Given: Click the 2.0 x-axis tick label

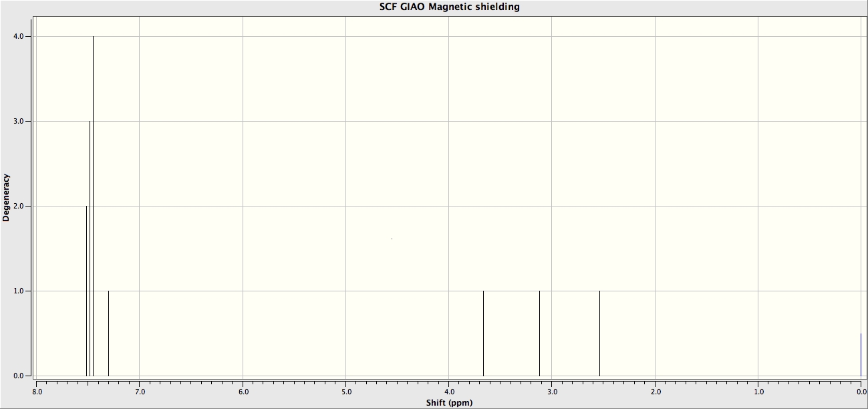Looking at the screenshot, I should point(655,392).
